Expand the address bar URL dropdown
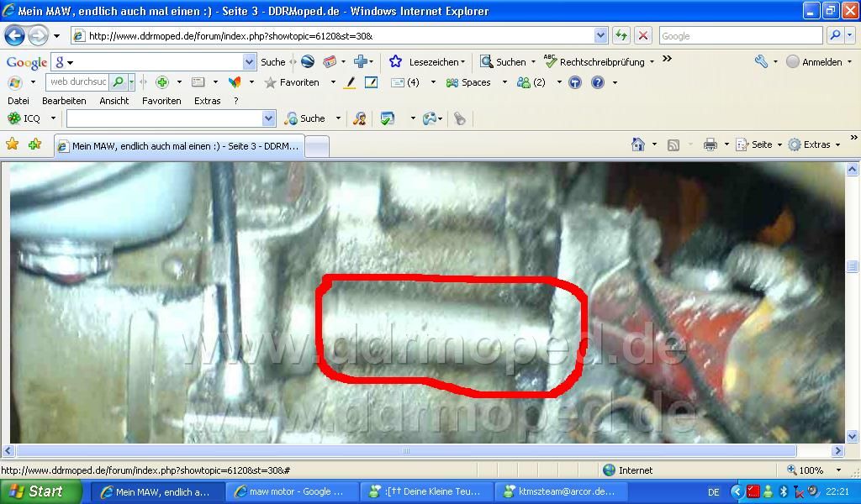 pyautogui.click(x=600, y=35)
